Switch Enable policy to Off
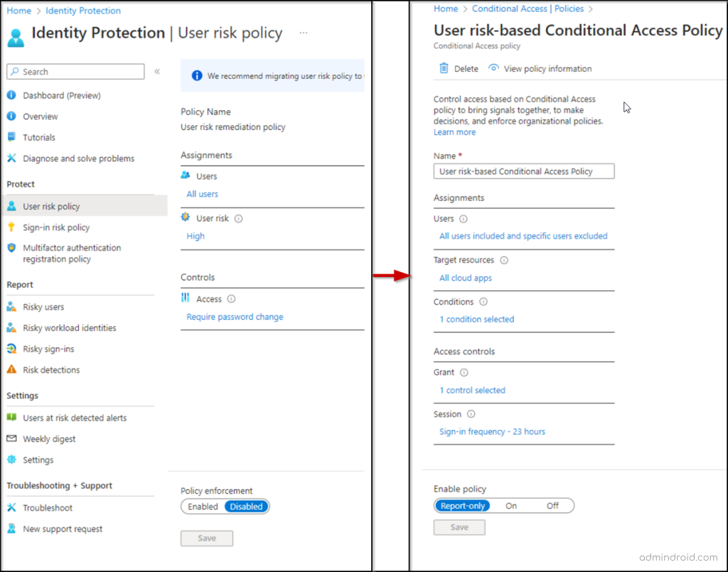 [553, 505]
